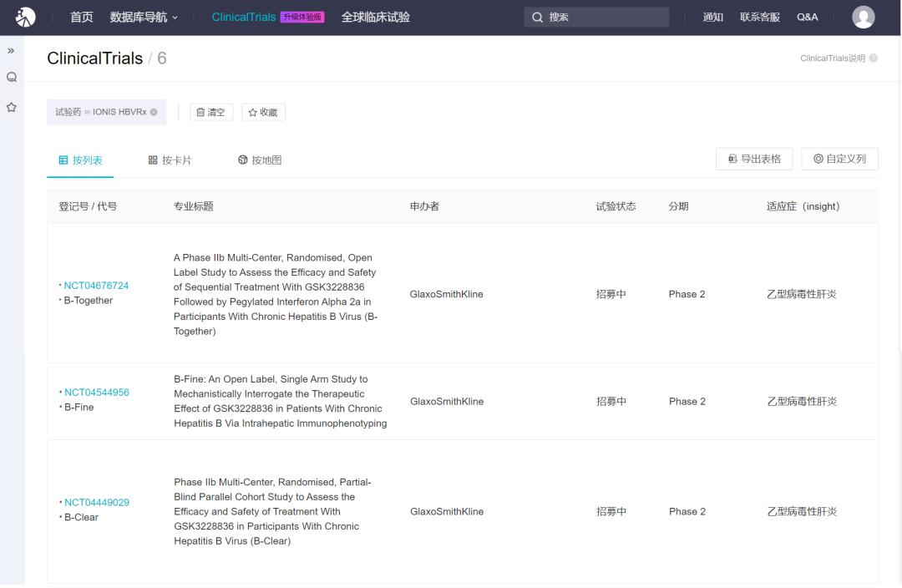Screen dimensions: 902x588
Task: Click the 试验状态 column header
Action: click(616, 206)
